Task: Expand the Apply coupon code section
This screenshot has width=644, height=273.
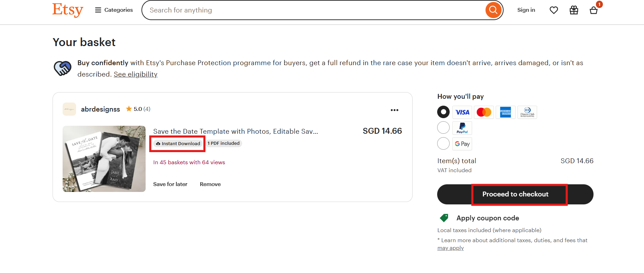Action: [x=488, y=218]
